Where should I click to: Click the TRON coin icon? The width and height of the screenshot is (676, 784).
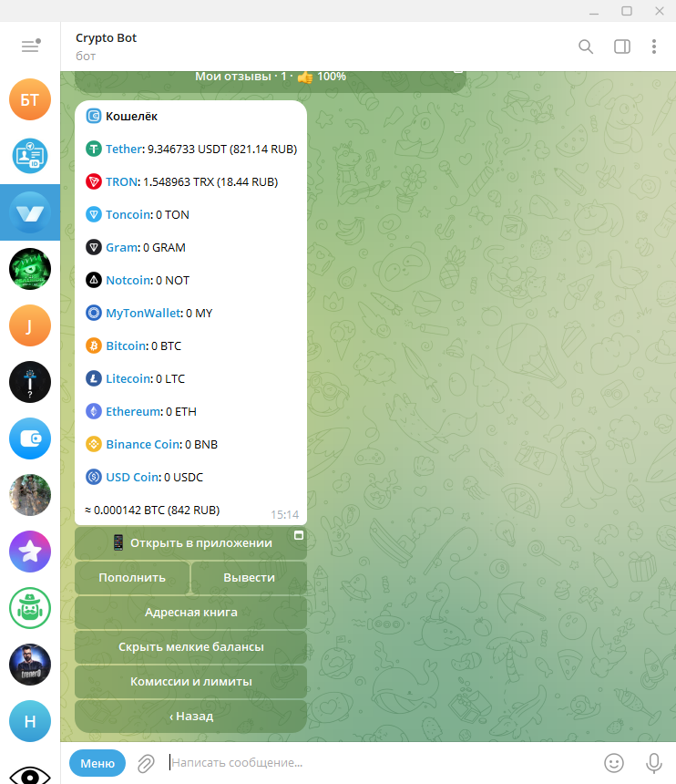(94, 181)
